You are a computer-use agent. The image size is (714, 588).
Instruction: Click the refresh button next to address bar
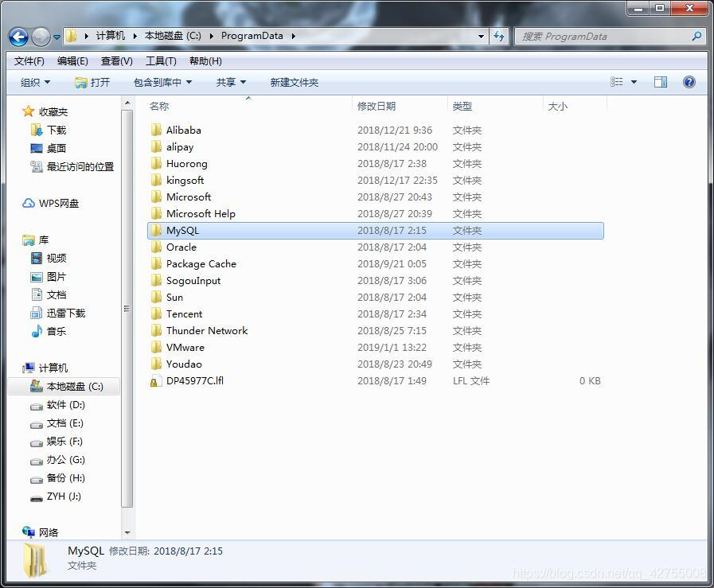[x=499, y=36]
